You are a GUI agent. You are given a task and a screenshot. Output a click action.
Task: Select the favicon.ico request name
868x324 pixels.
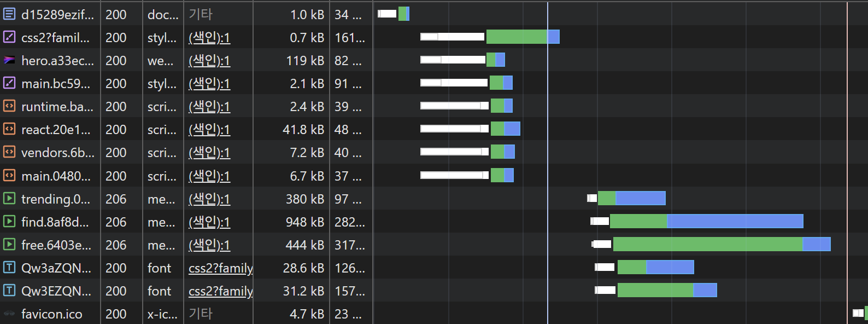[52, 314]
